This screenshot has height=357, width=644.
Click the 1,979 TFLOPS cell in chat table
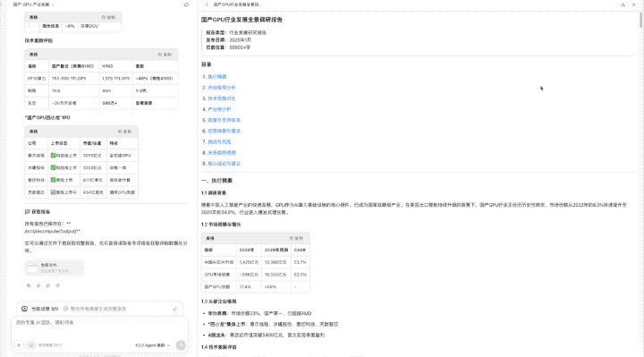pyautogui.click(x=115, y=78)
